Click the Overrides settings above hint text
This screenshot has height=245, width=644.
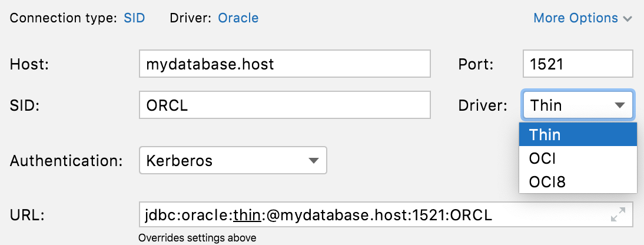[x=197, y=238]
